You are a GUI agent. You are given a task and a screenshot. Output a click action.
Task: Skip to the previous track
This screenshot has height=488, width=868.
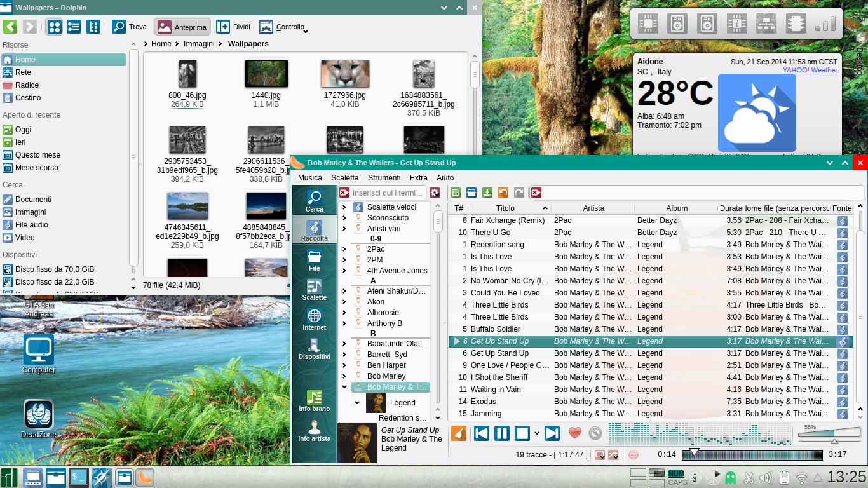point(482,433)
